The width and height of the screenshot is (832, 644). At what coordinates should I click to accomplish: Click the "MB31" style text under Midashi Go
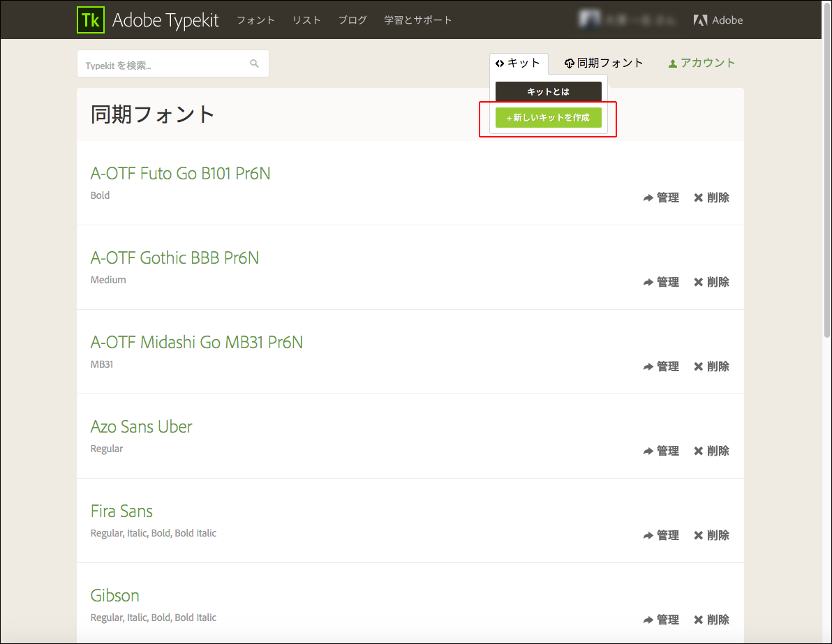[x=102, y=364]
